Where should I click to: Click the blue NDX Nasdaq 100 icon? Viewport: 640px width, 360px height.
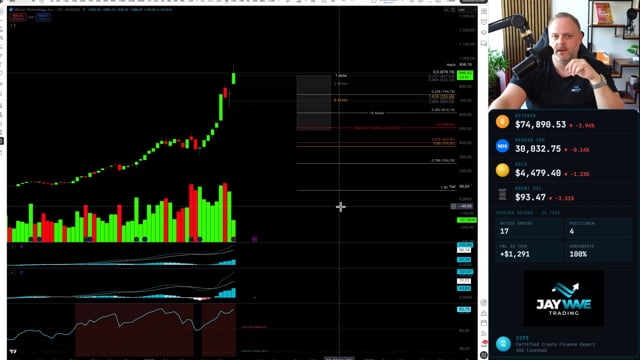[502, 146]
